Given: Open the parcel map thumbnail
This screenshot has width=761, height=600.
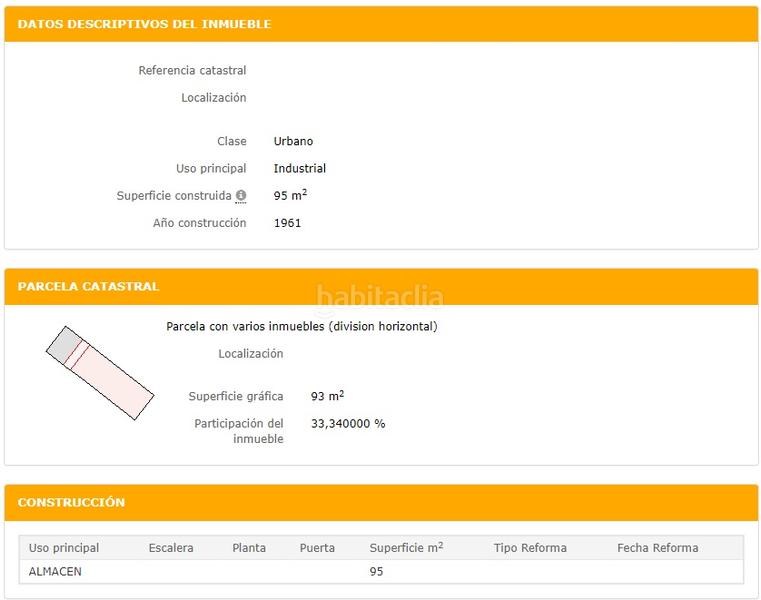Looking at the screenshot, I should [100, 372].
